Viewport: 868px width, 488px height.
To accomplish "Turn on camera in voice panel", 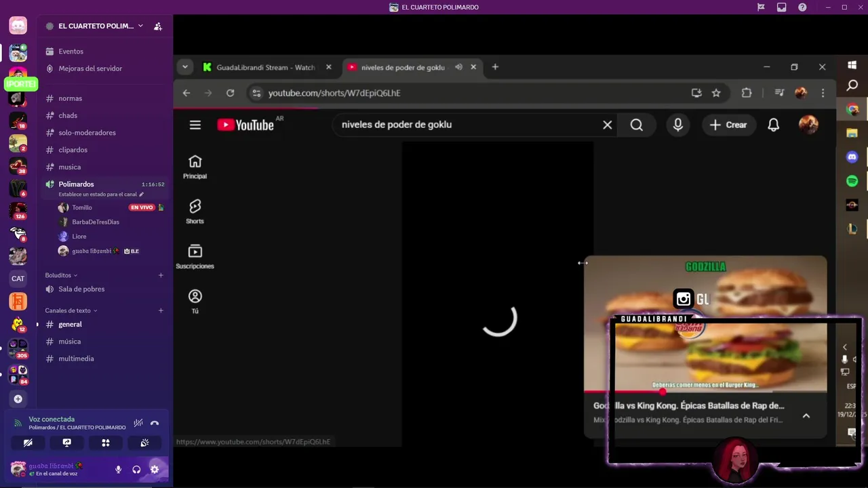I will pyautogui.click(x=28, y=443).
